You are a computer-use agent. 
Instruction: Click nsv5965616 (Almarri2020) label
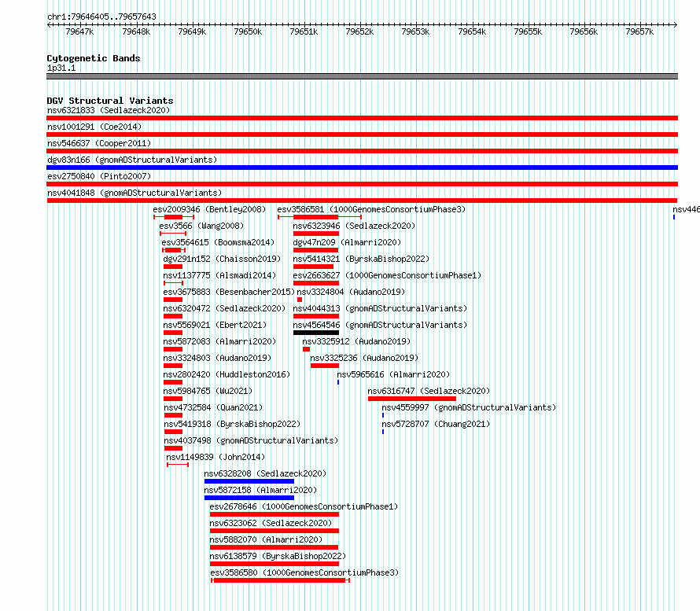[x=393, y=374]
